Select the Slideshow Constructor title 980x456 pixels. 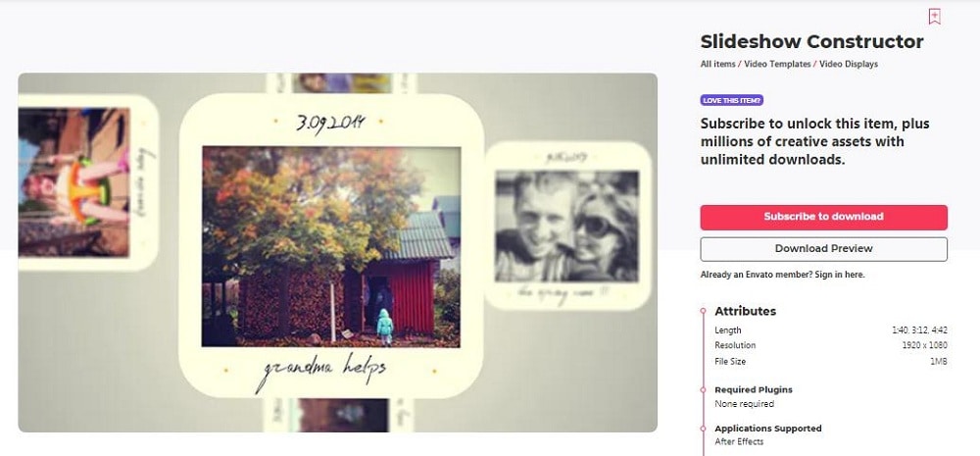811,42
